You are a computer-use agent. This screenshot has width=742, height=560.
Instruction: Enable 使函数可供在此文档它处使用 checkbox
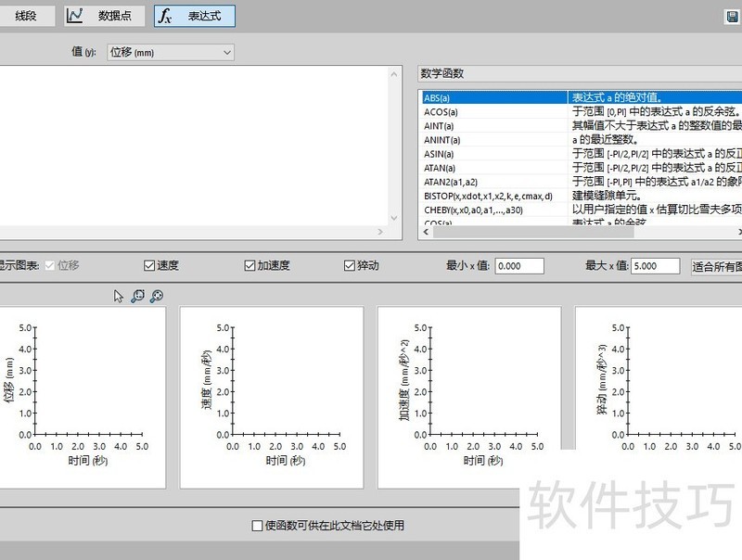pos(258,526)
